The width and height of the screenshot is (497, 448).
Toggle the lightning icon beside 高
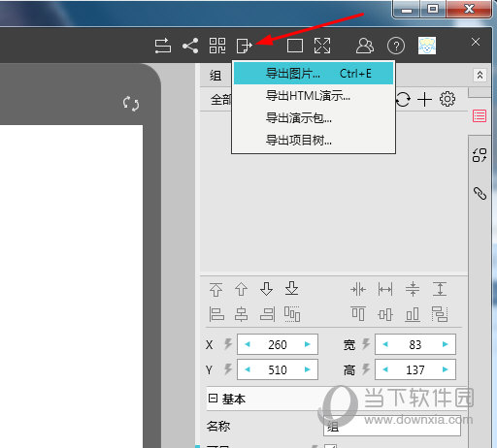[366, 369]
